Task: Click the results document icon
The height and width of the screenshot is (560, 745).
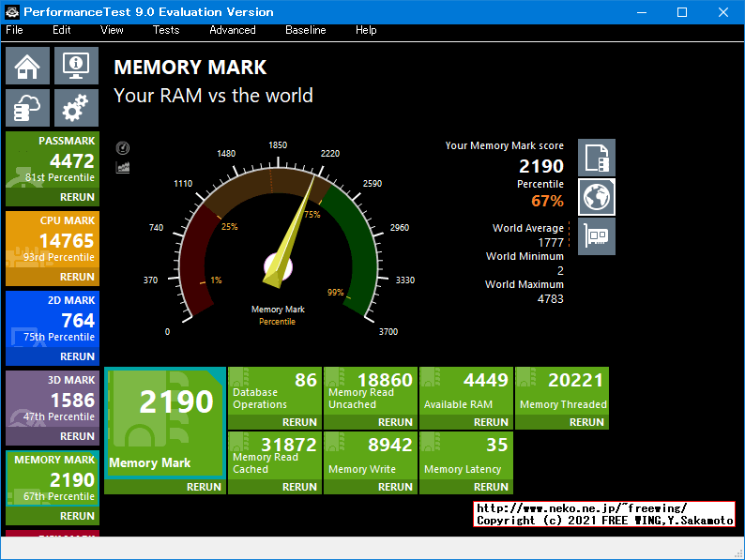Action: coord(597,158)
